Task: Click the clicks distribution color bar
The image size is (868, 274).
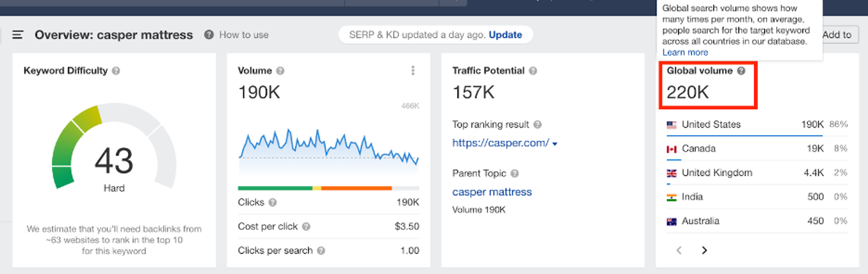Action: click(x=328, y=188)
